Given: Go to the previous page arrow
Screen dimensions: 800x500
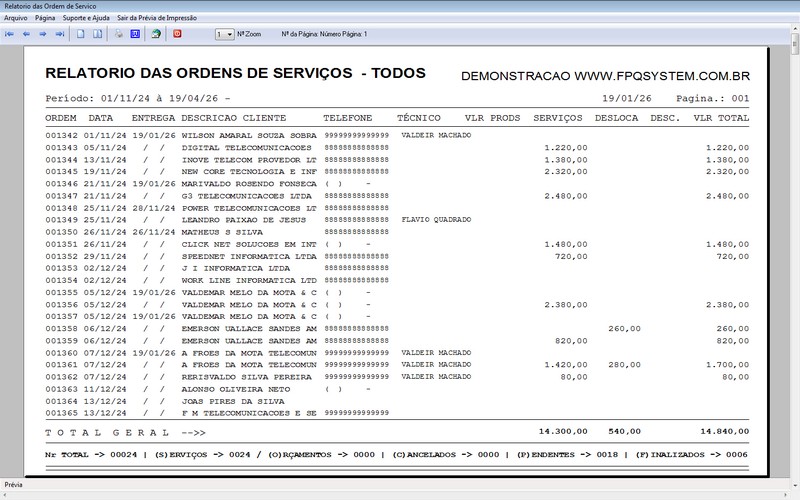Looking at the screenshot, I should click(x=26, y=34).
